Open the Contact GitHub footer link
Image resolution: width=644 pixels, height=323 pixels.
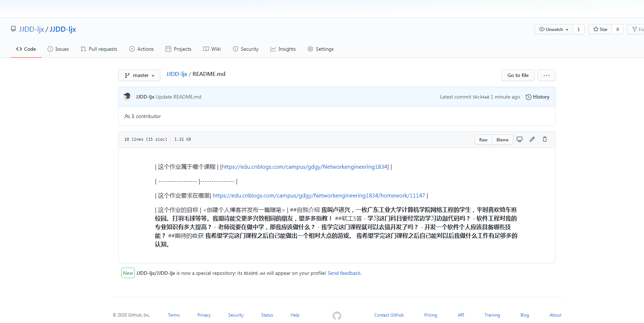pos(389,315)
